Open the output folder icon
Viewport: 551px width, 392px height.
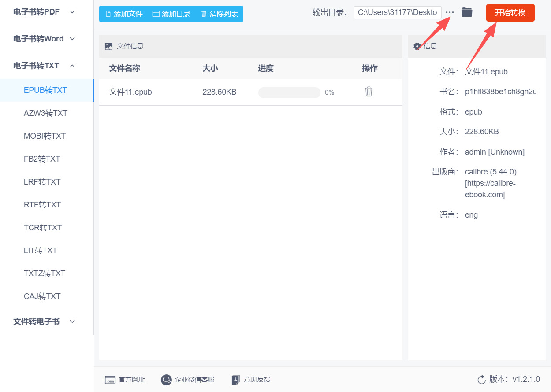click(467, 12)
